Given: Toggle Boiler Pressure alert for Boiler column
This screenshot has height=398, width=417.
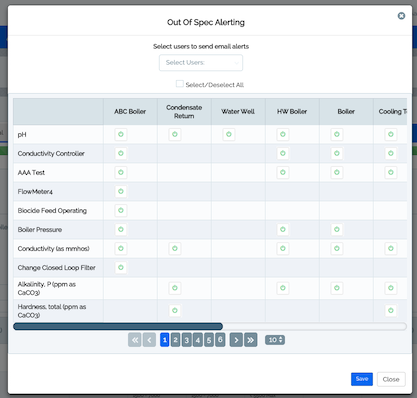Looking at the screenshot, I should coord(337,229).
